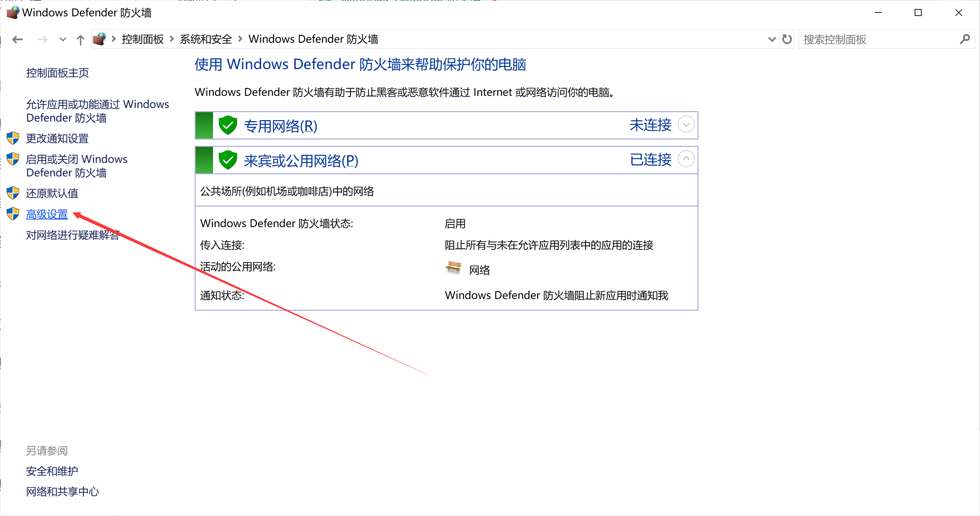Click the back navigation arrow
980x516 pixels.
[17, 39]
